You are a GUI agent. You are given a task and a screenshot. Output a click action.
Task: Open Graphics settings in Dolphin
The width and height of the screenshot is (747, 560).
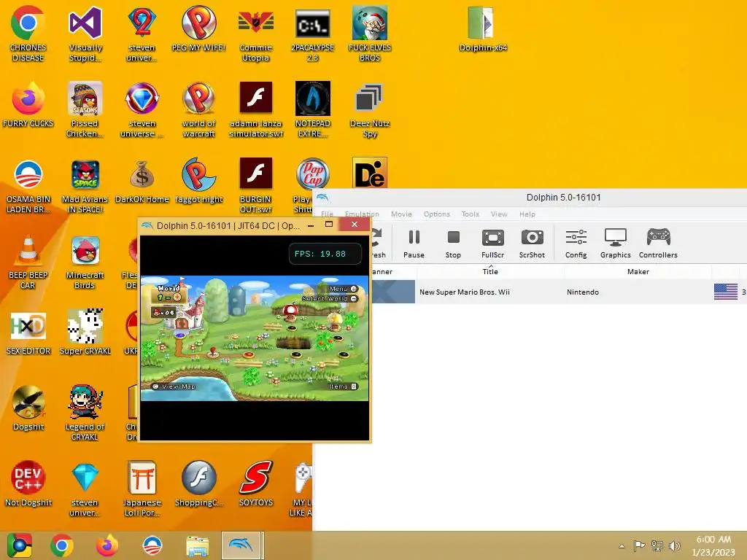click(x=615, y=244)
